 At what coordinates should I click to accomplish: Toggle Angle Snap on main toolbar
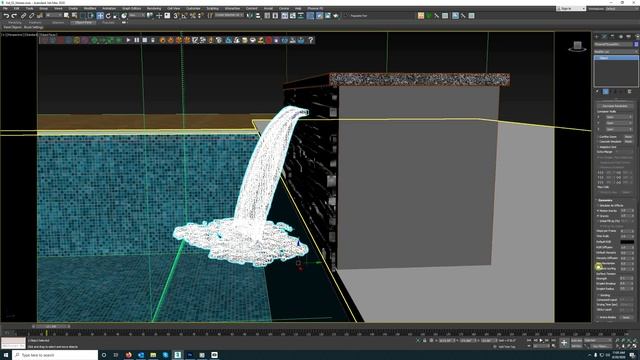click(184, 16)
